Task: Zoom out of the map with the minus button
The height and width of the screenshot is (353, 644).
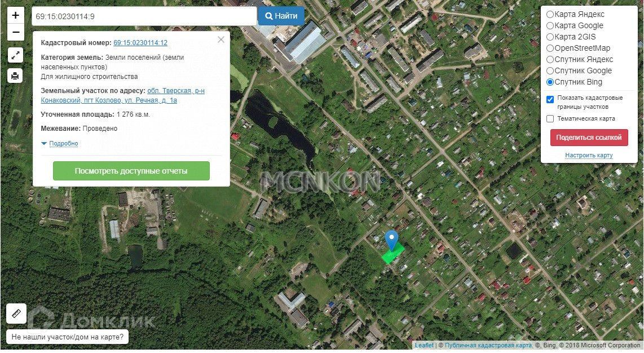Action: (x=15, y=32)
